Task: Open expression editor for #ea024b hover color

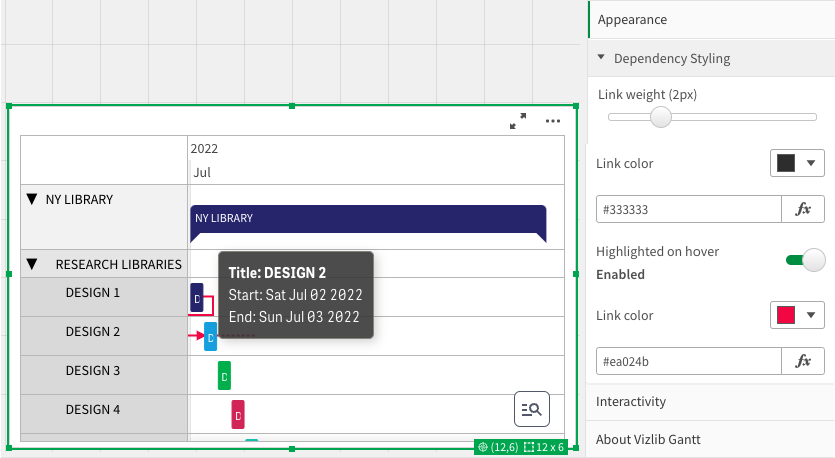Action: pos(803,361)
